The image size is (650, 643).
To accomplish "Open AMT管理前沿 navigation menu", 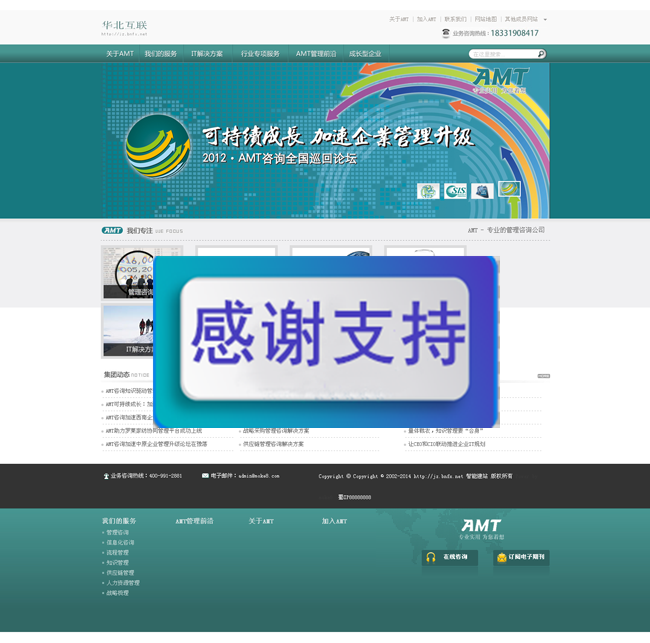I will coord(316,54).
